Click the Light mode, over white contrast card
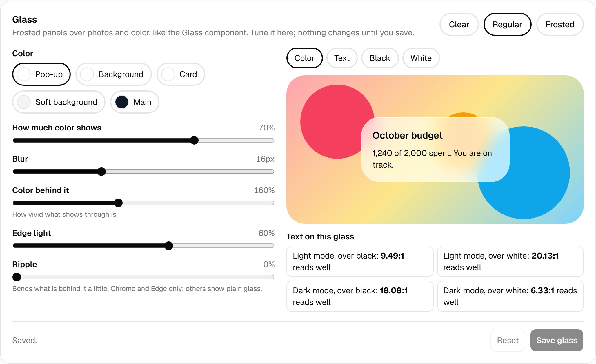Viewport: 596px width, 364px height. pyautogui.click(x=510, y=261)
